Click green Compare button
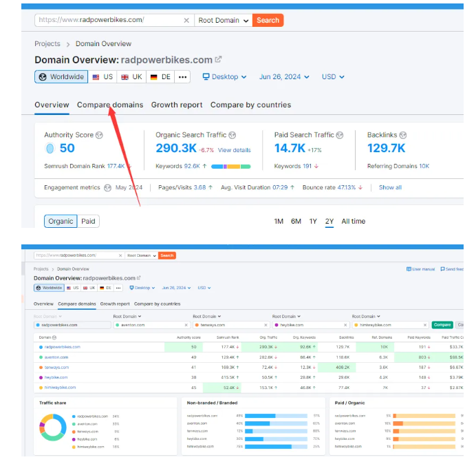476x464 pixels. [442, 325]
